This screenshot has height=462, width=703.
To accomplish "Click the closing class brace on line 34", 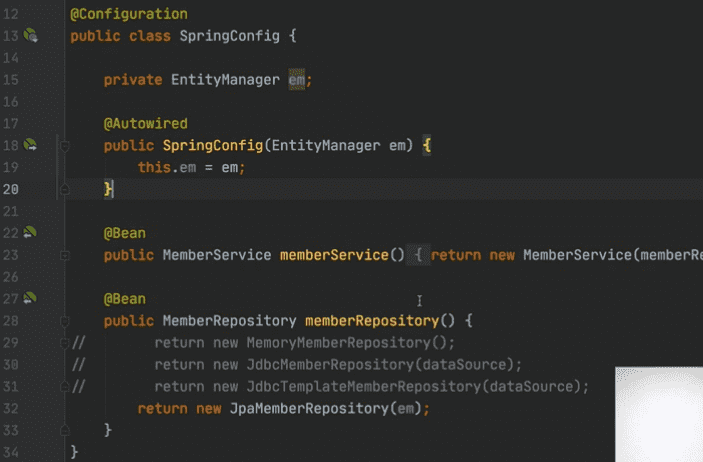I will point(74,452).
